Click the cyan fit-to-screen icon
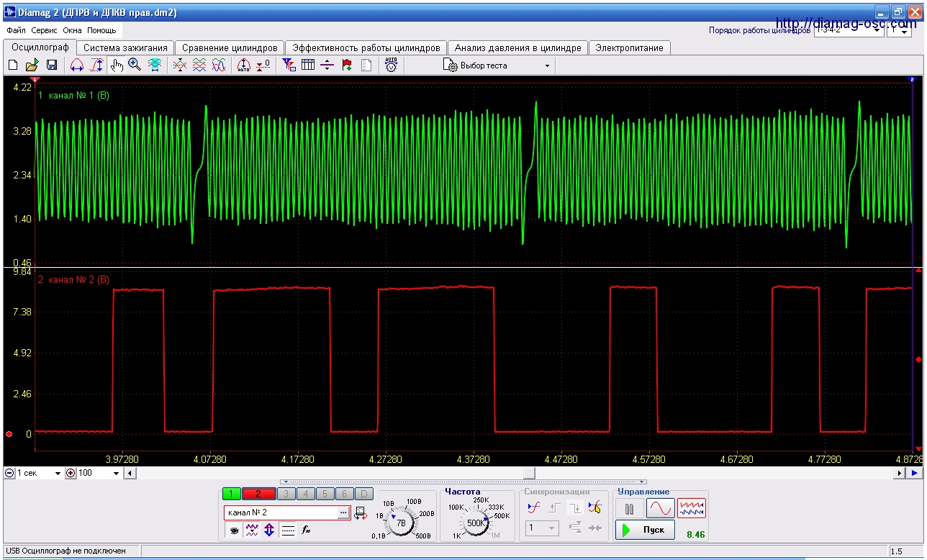This screenshot has width=927, height=560. pos(154,66)
